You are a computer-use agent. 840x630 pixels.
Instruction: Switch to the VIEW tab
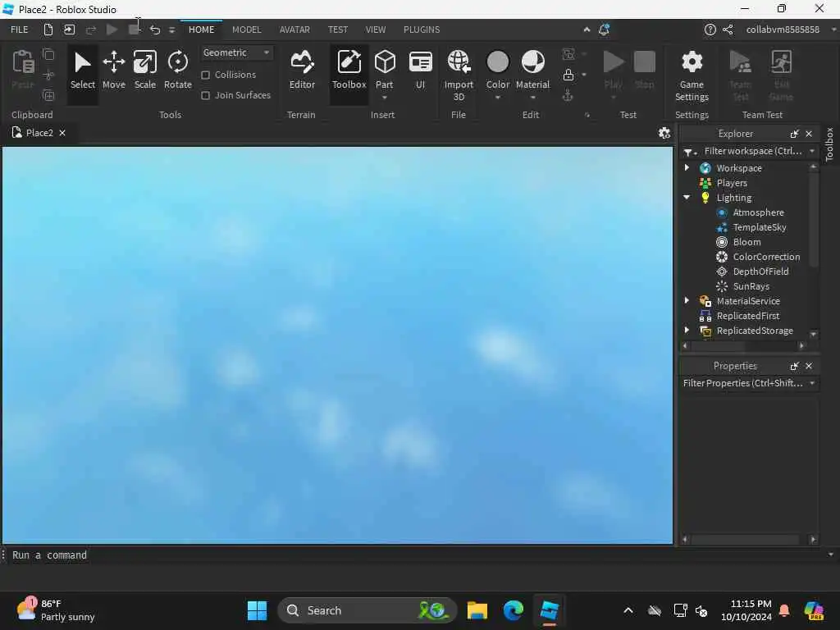(x=376, y=30)
